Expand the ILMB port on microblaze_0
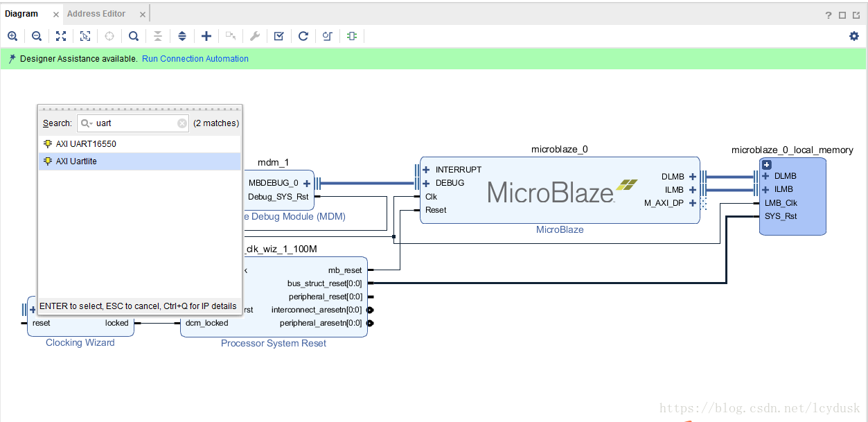 [x=693, y=190]
